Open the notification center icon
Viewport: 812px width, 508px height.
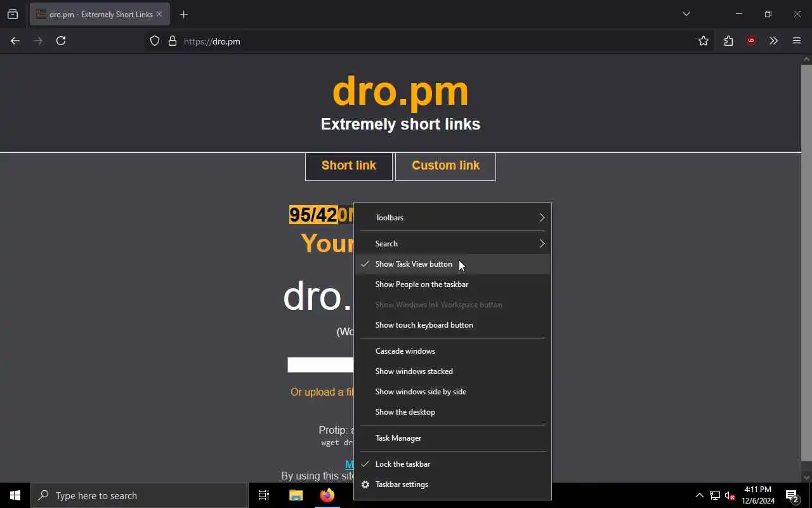coord(792,495)
